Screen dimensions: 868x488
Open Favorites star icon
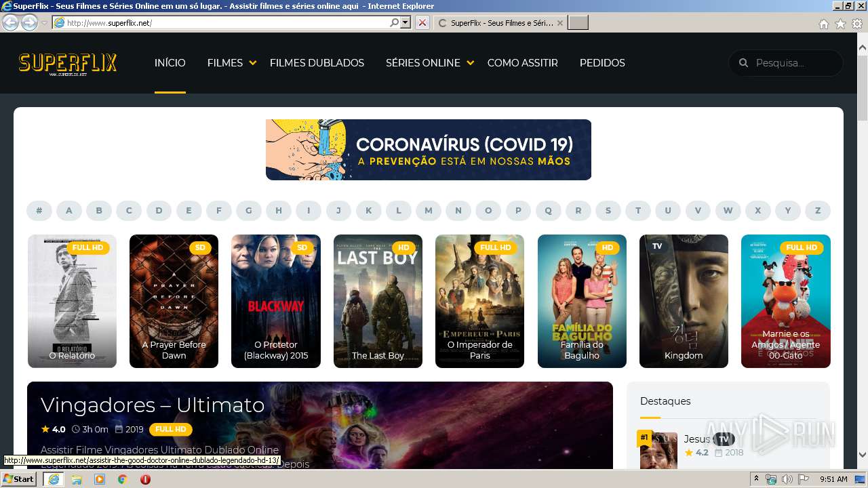click(840, 24)
